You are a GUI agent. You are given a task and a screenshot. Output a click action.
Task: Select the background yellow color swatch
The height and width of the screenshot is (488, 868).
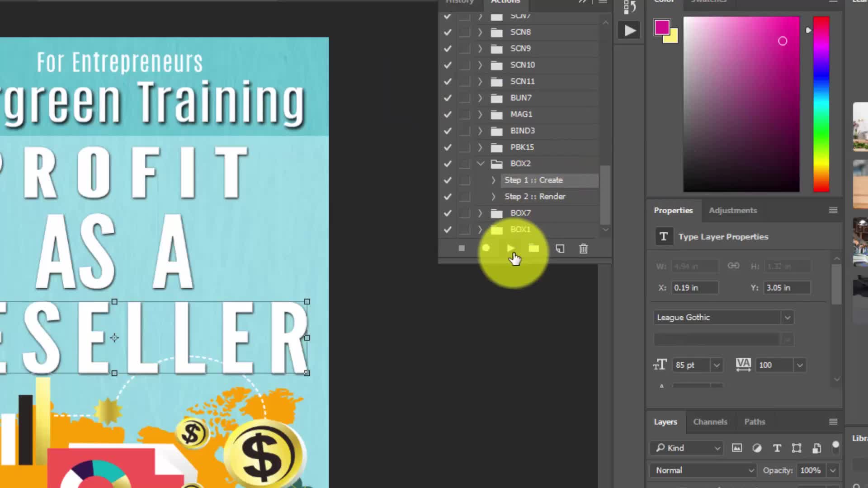click(673, 37)
